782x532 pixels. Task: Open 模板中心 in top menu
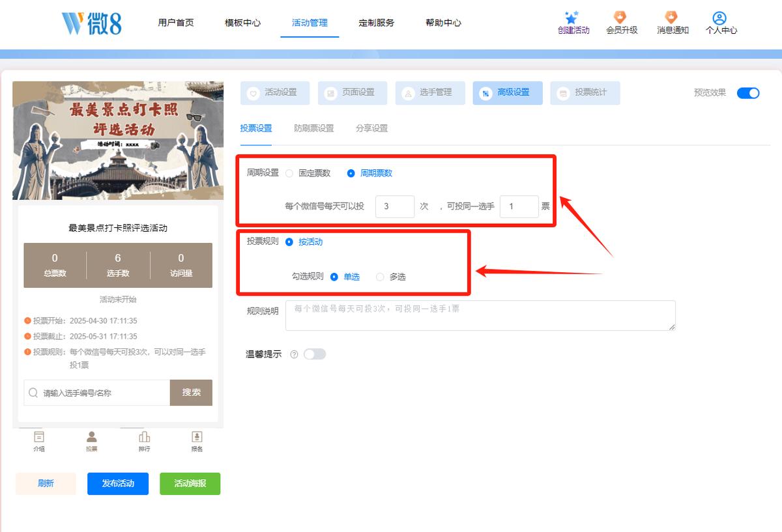(x=243, y=23)
